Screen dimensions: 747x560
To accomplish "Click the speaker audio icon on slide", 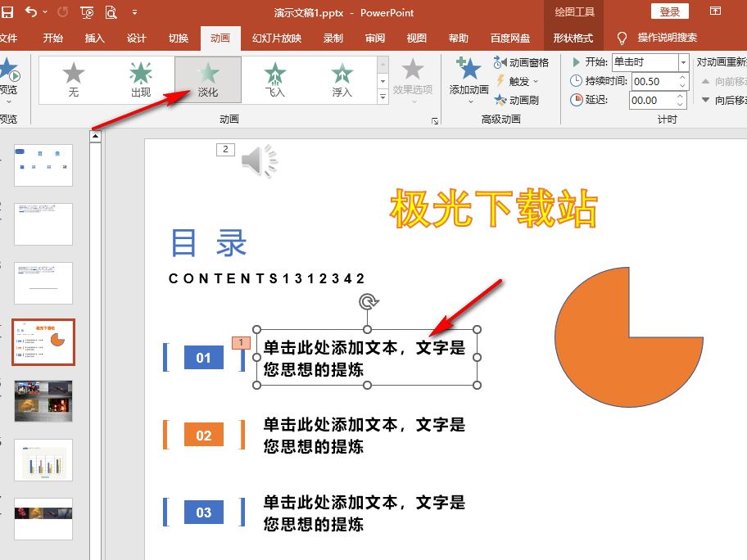I will (259, 160).
